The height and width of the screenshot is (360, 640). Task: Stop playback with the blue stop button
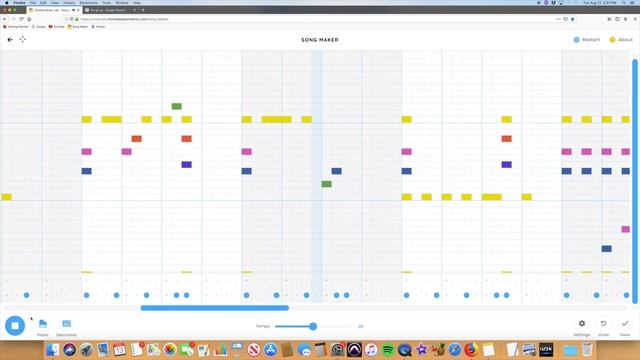pos(15,326)
